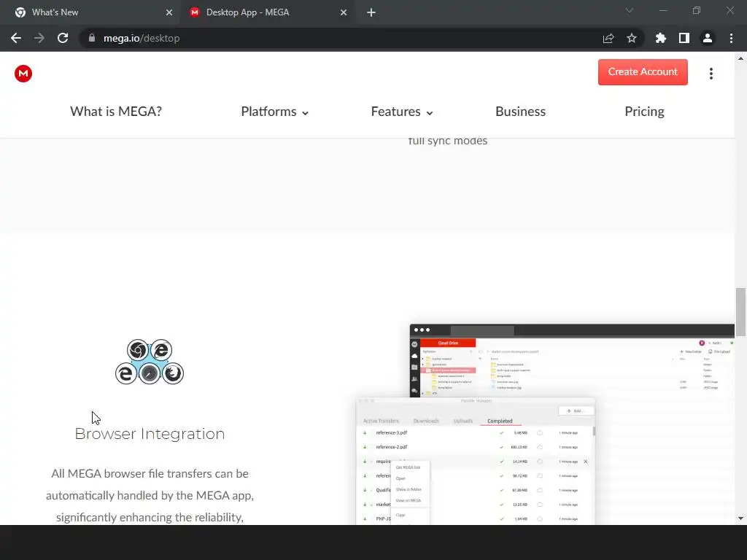The image size is (747, 560).
Task: Open the Extensions puzzle icon
Action: pos(661,38)
